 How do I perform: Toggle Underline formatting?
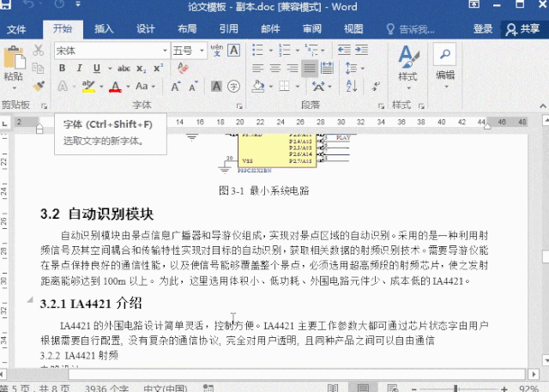coord(97,68)
